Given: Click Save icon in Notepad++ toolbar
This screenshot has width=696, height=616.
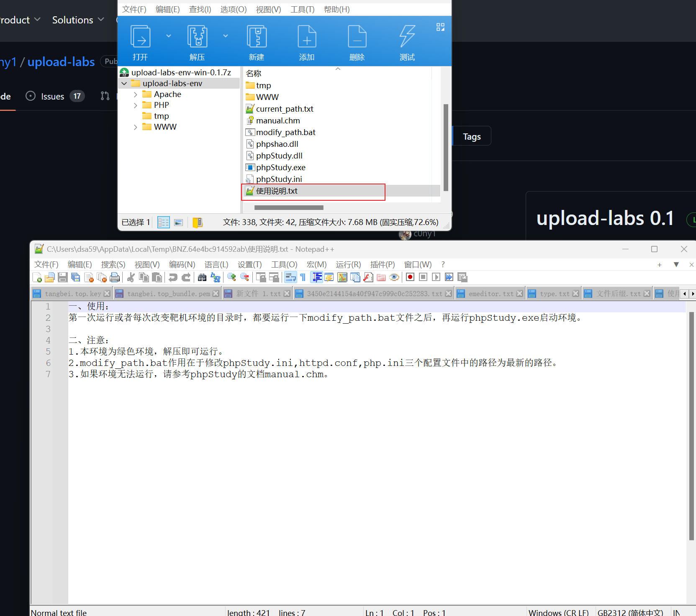Looking at the screenshot, I should tap(63, 277).
